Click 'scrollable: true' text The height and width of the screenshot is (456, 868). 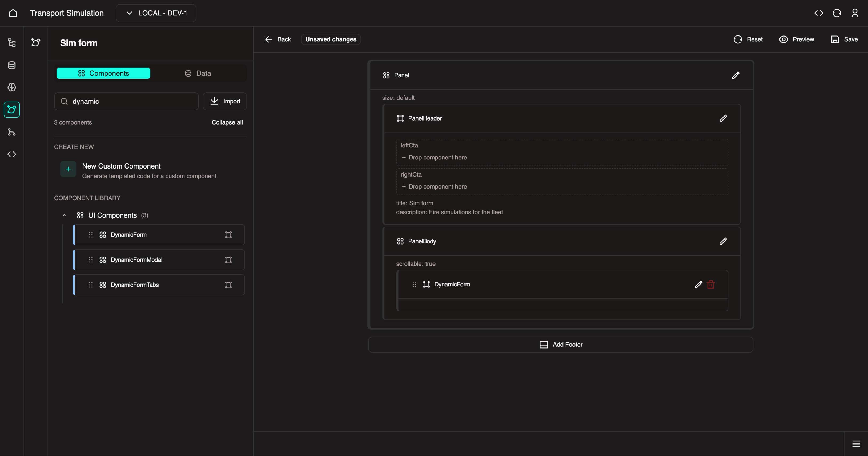pyautogui.click(x=415, y=264)
